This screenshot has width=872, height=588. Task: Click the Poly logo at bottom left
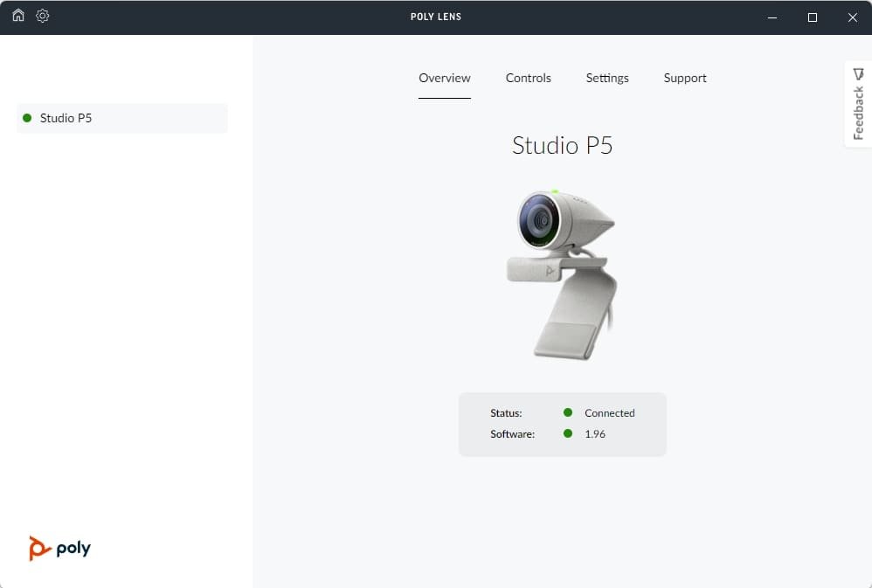[x=59, y=548]
